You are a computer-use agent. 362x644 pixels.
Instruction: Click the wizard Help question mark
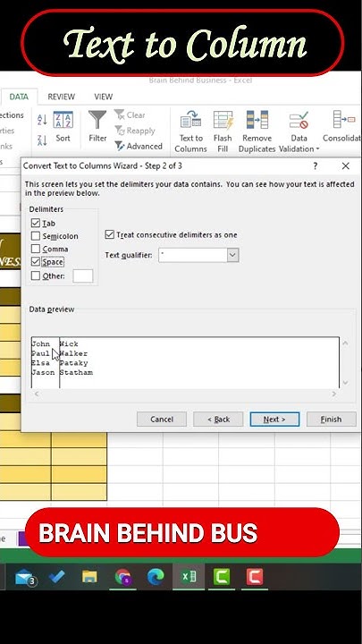click(316, 166)
